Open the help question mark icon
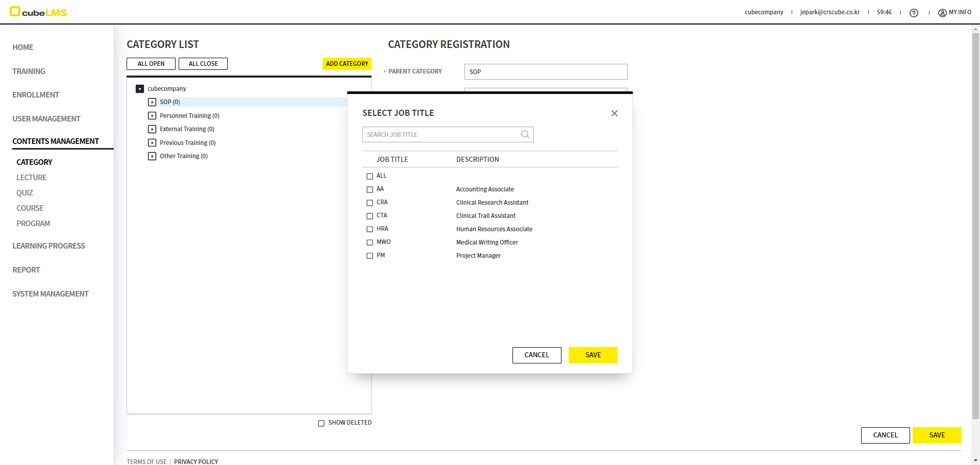The height and width of the screenshot is (465, 980). [914, 13]
